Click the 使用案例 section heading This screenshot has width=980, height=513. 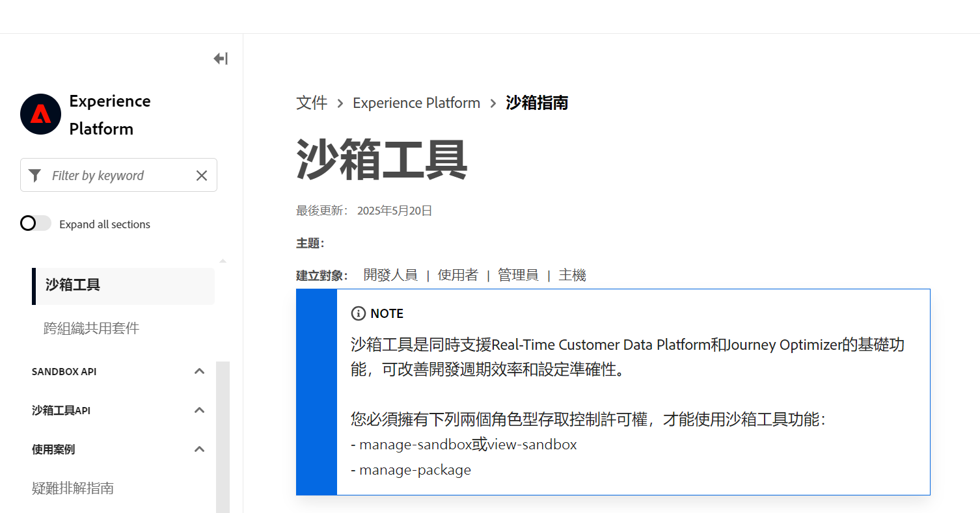[53, 449]
